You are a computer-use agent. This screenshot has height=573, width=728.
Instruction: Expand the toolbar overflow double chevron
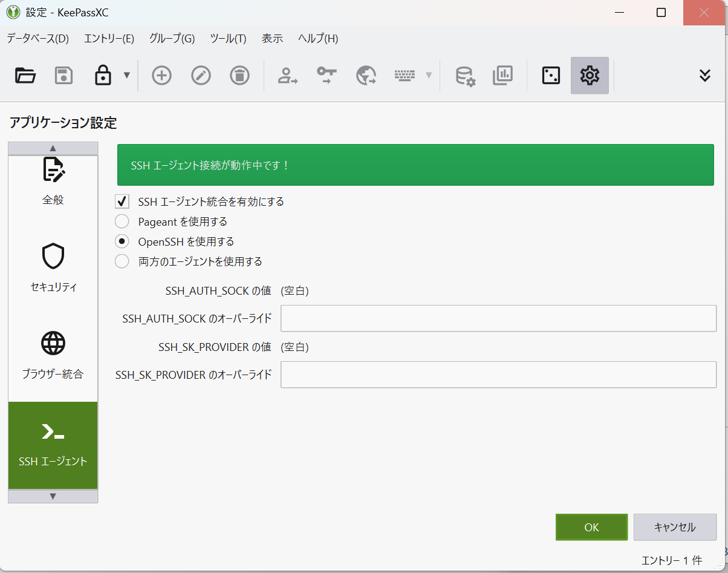tap(704, 76)
